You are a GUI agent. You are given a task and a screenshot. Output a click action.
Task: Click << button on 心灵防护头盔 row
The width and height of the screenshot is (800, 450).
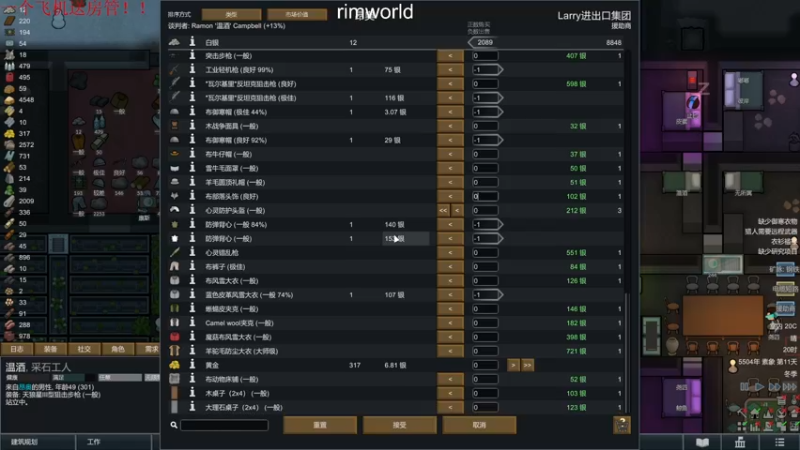443,210
